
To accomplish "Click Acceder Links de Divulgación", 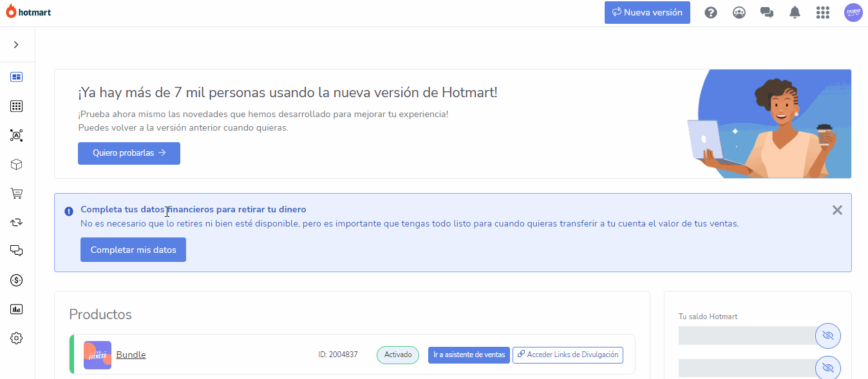I will point(568,355).
